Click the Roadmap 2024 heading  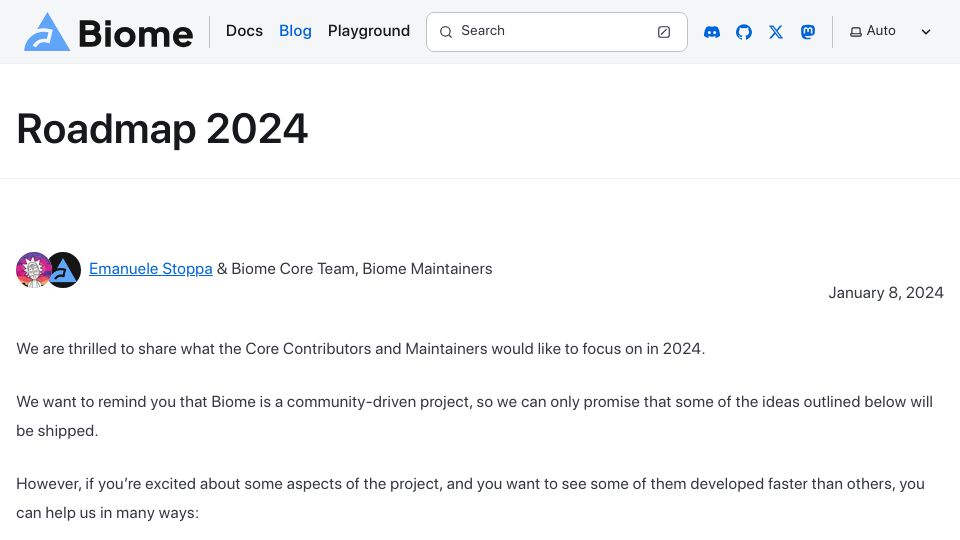(x=162, y=129)
